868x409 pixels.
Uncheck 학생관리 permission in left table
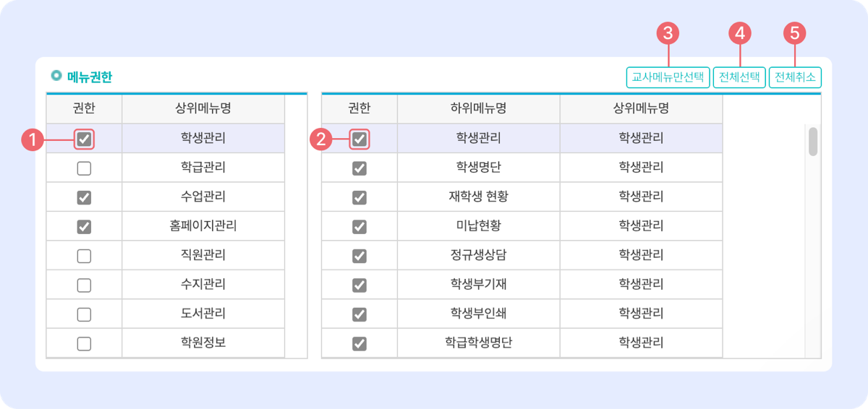84,139
